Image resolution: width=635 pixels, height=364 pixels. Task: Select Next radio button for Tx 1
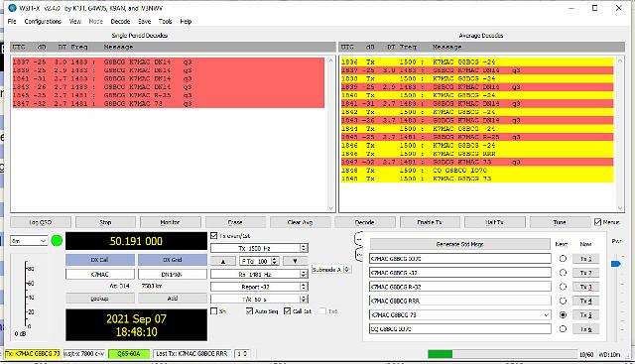pos(563,258)
